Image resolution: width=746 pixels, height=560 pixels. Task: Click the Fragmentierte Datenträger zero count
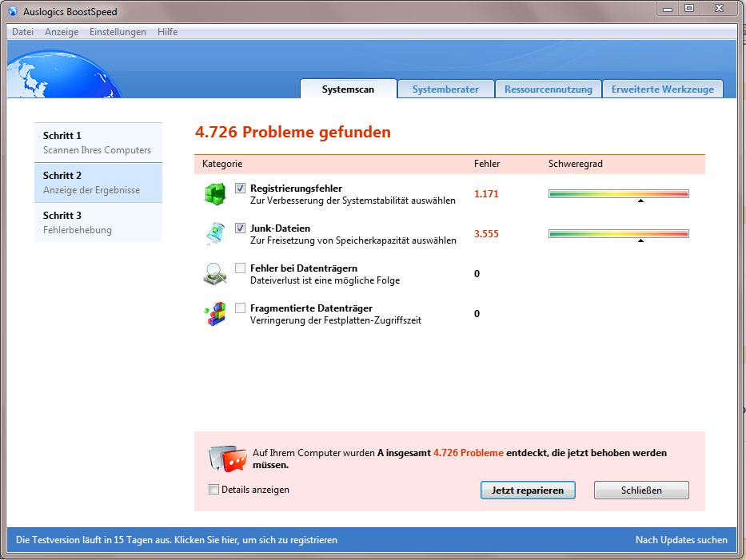point(477,314)
